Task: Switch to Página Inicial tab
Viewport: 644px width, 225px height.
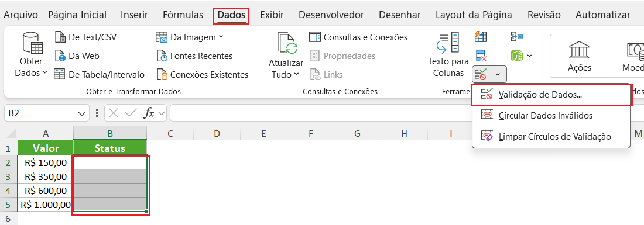Action: (x=77, y=15)
